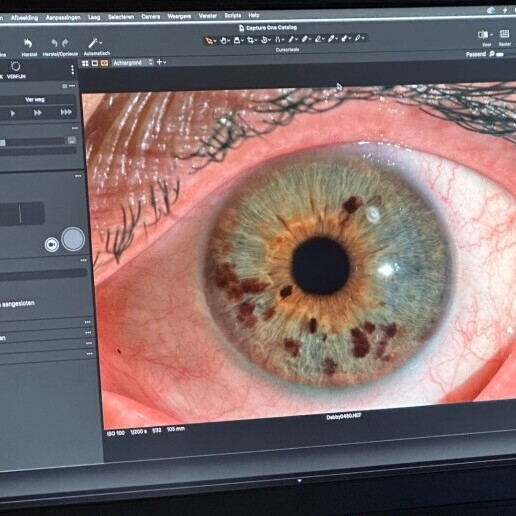Select the Rotate straighten cursor tool
Screen dimensions: 516x516
point(264,40)
